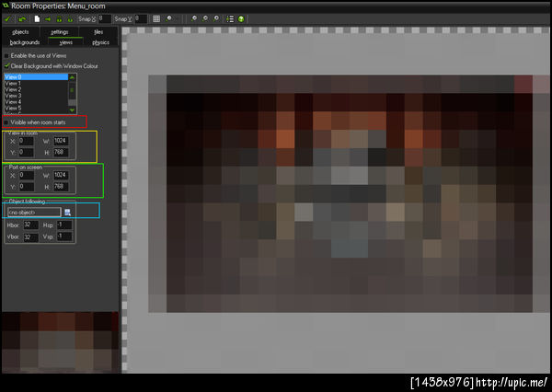Switch to the backgrounds tab
Image resolution: width=552 pixels, height=392 pixels.
(25, 42)
